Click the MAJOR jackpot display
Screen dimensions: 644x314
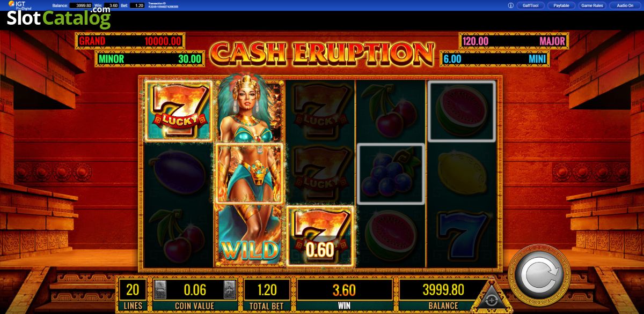pos(514,41)
